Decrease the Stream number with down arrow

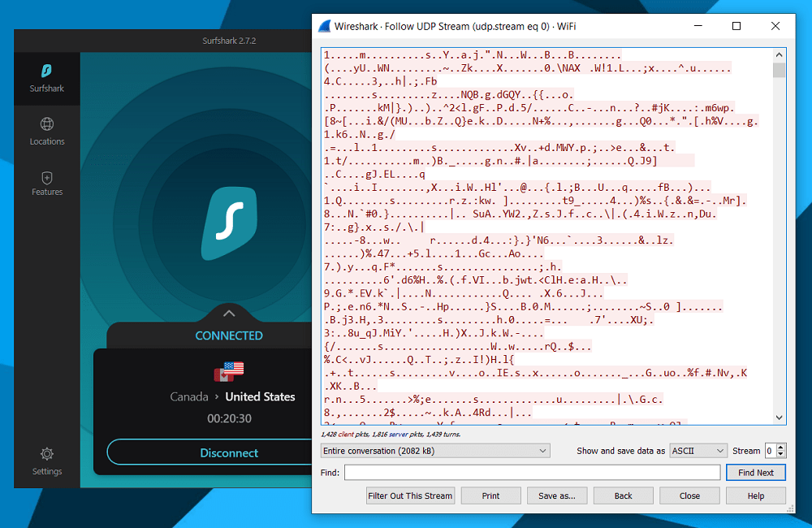[781, 454]
